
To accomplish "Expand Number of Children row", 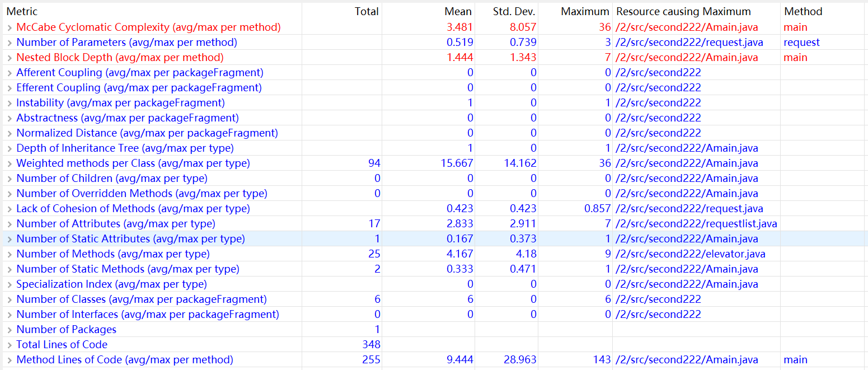I will (10, 179).
